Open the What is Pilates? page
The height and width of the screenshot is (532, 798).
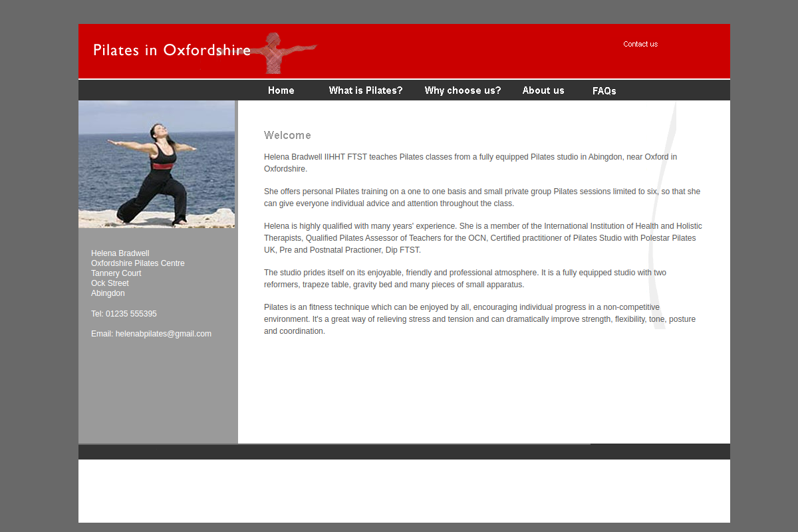(x=366, y=90)
